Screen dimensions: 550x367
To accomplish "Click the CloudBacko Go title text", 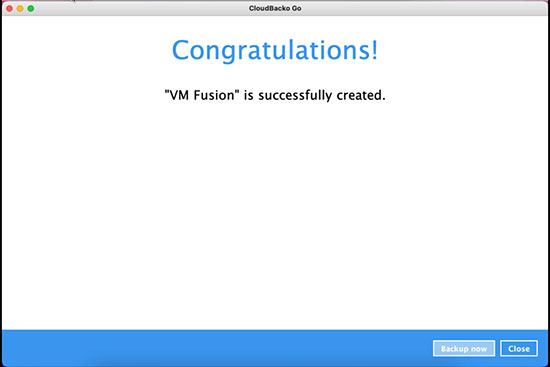I will point(275,8).
